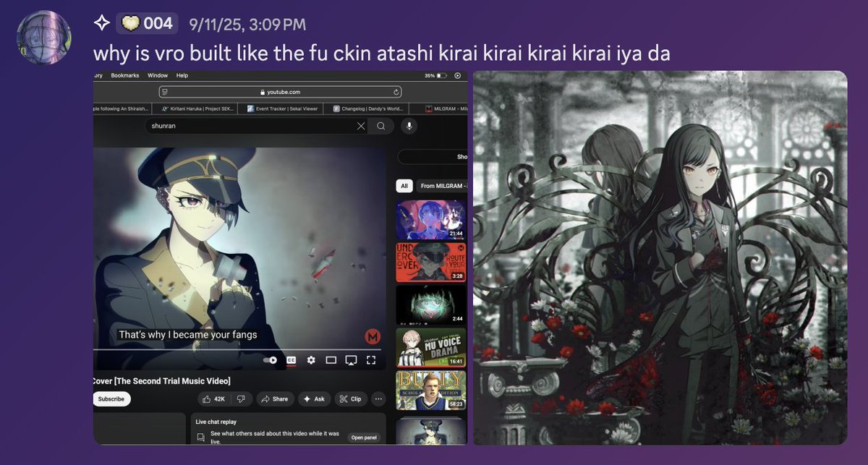Open the 3:28 Undercover video thumbnail
Image resolution: width=868 pixels, height=465 pixels.
point(431,262)
